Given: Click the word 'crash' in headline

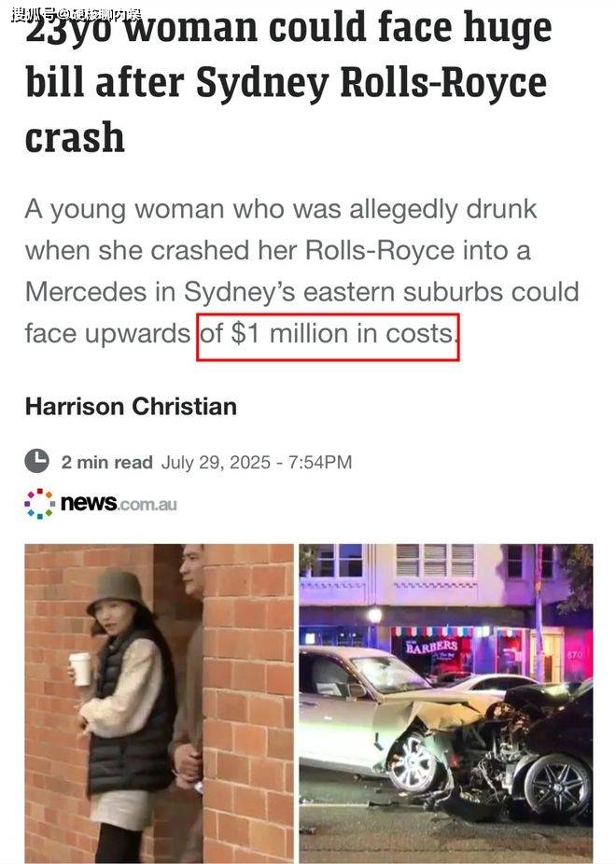Looking at the screenshot, I should tap(75, 138).
